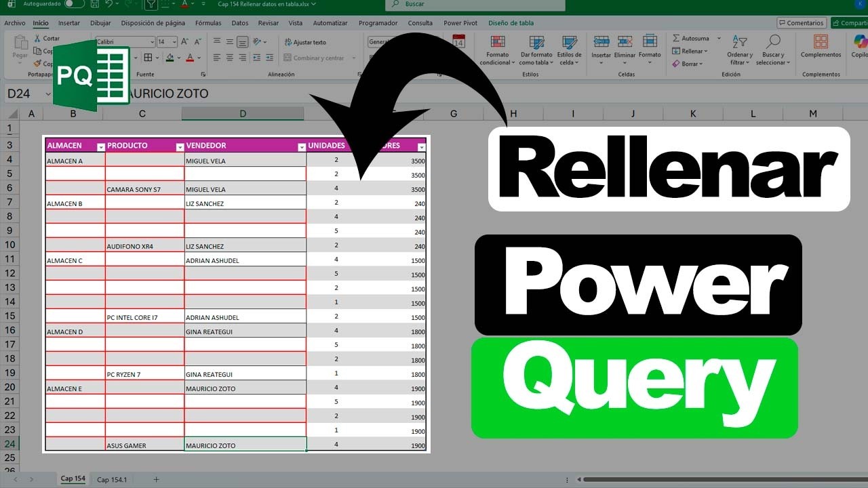
Task: Click the Cortar scissors button
Action: [x=47, y=39]
